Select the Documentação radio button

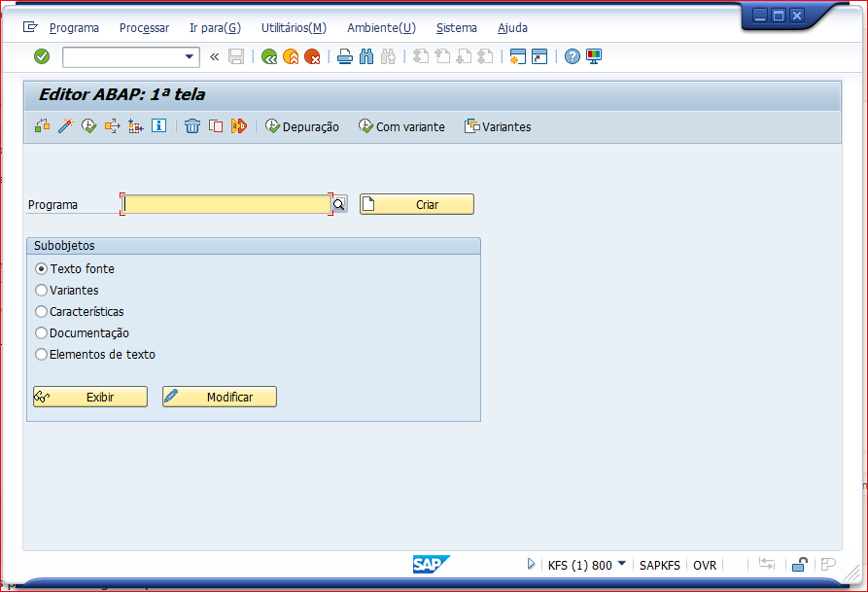coord(41,332)
